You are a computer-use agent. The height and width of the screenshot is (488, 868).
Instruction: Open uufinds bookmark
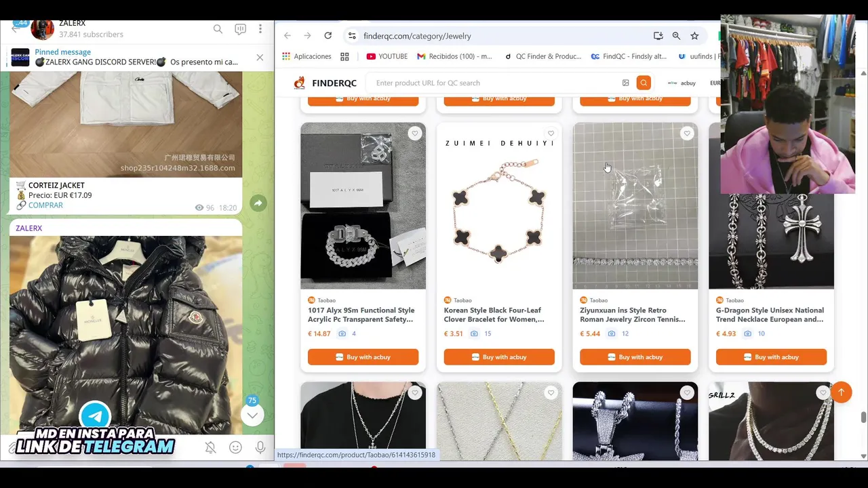click(698, 56)
